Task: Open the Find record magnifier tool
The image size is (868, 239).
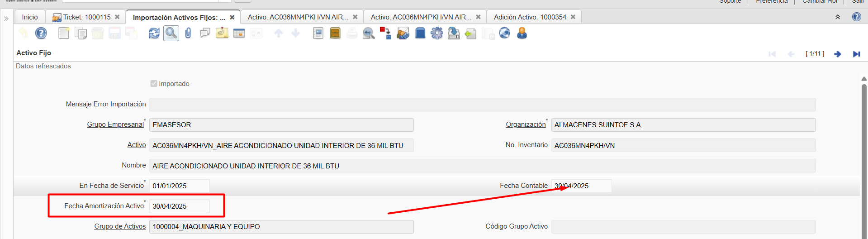Action: tap(171, 33)
